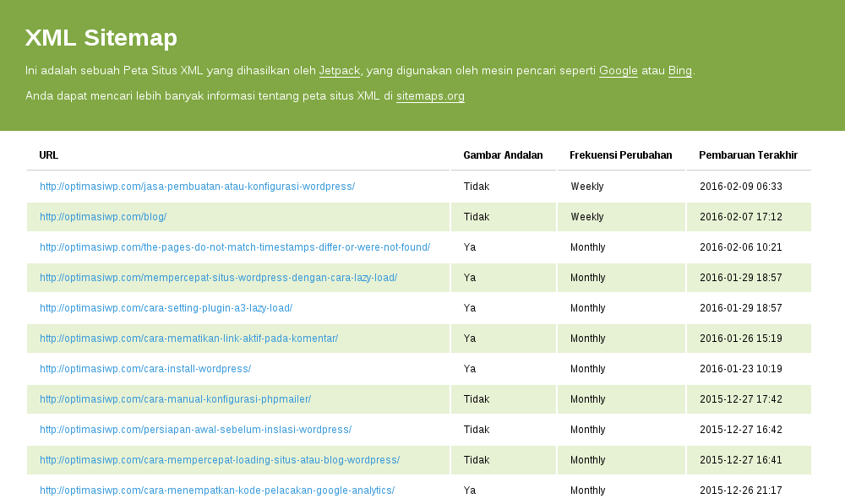Open cara-manual-konfigurasi-phpmailer link
This screenshot has height=504, width=845.
pyautogui.click(x=175, y=399)
